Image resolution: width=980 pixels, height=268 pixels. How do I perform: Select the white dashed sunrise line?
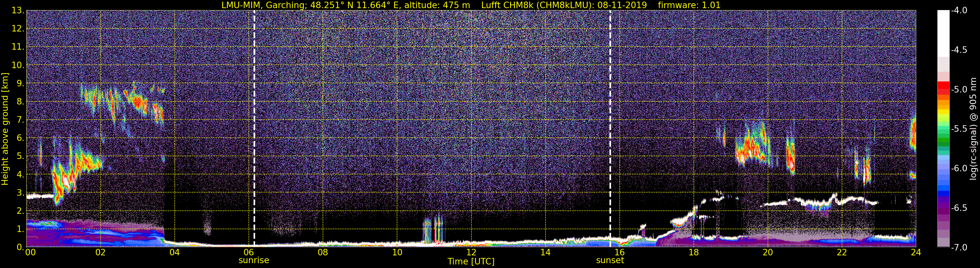[x=254, y=128]
